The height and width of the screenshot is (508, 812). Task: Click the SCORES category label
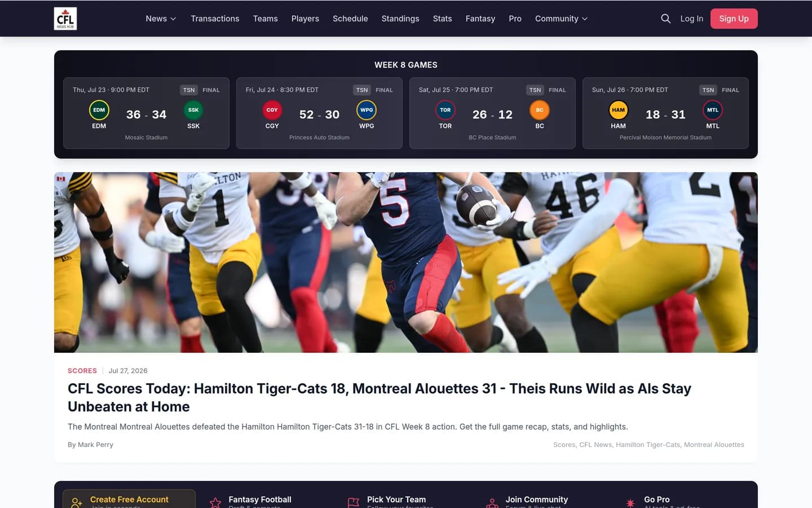[x=82, y=371]
